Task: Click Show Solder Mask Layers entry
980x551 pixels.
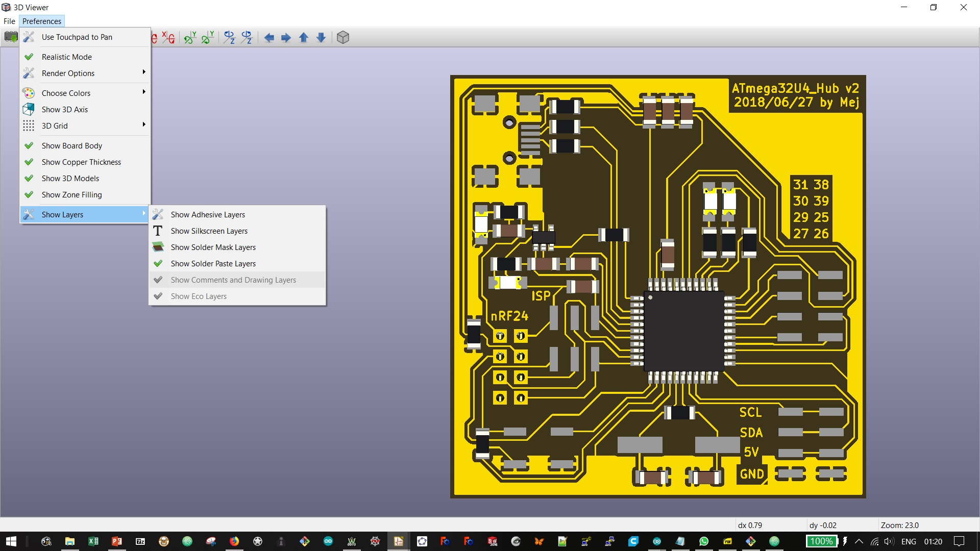Action: tap(213, 247)
